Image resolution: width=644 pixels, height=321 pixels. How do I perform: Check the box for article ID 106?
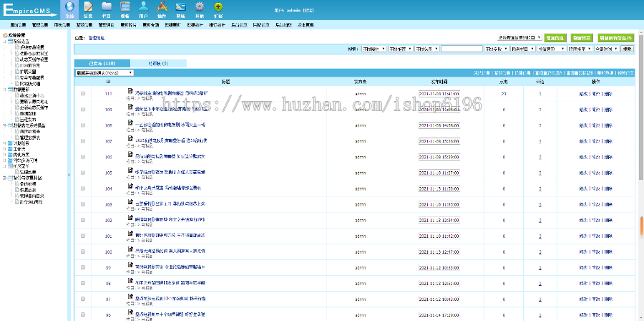pyautogui.click(x=83, y=157)
